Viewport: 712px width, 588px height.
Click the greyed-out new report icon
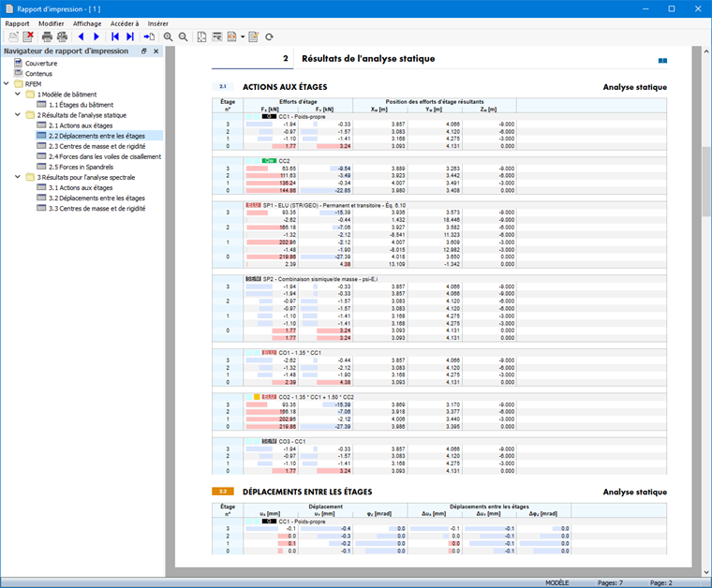[14, 37]
